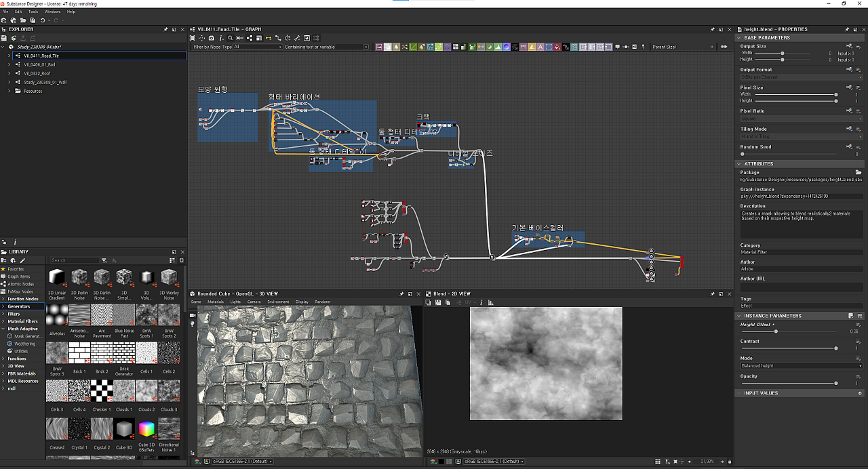This screenshot has height=469, width=868.
Task: Select Favorites in the library list
Action: click(16, 269)
